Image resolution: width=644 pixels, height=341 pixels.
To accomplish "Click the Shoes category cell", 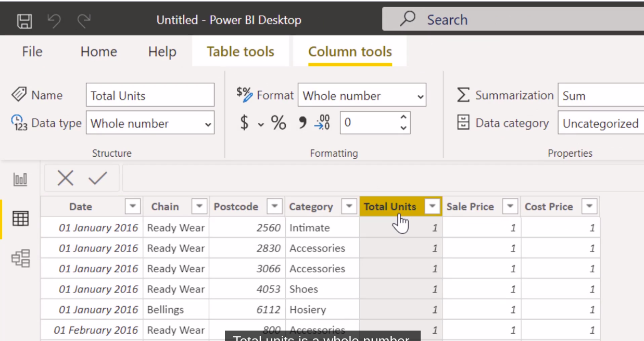I will pos(322,289).
